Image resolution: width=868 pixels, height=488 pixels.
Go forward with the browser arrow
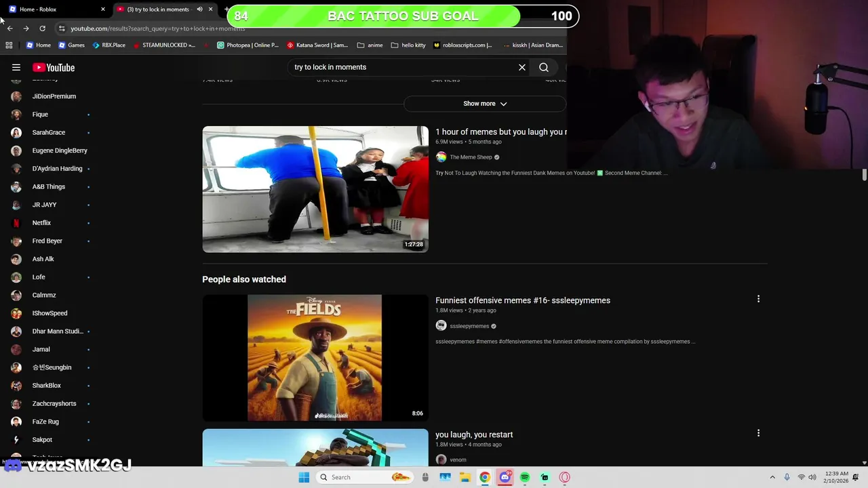coord(26,28)
